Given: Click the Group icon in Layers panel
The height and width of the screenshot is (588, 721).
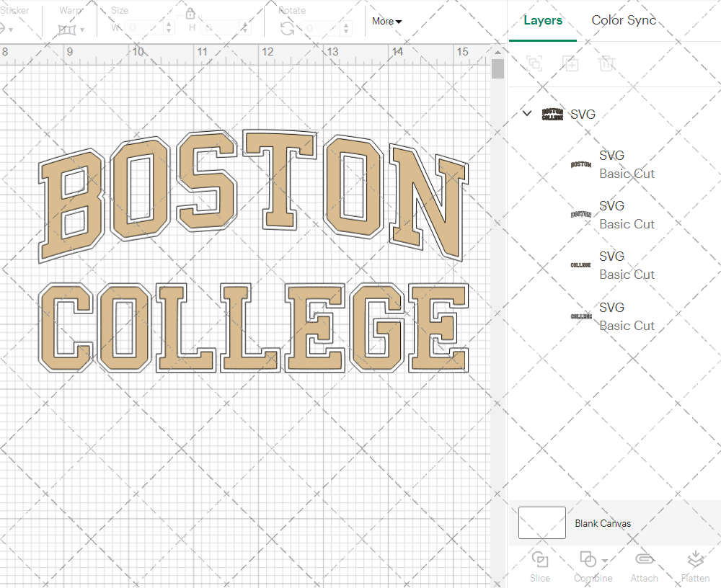Looking at the screenshot, I should pos(534,63).
